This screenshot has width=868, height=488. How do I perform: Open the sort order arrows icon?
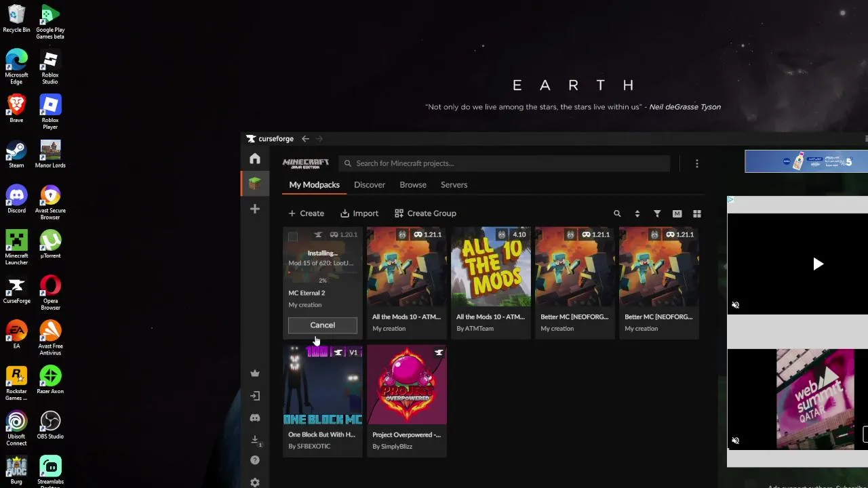pos(637,213)
